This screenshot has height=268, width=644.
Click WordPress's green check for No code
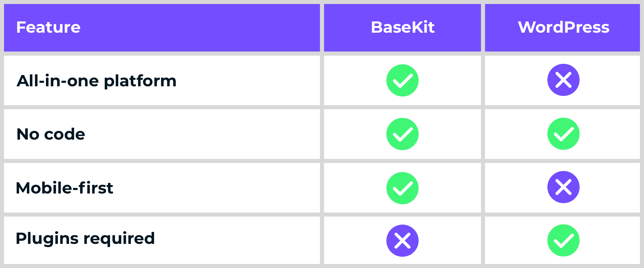click(x=563, y=134)
